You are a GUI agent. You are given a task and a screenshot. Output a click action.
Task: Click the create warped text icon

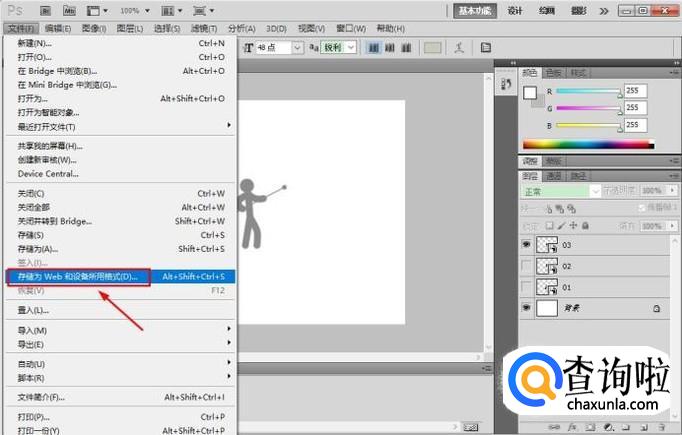(x=459, y=47)
